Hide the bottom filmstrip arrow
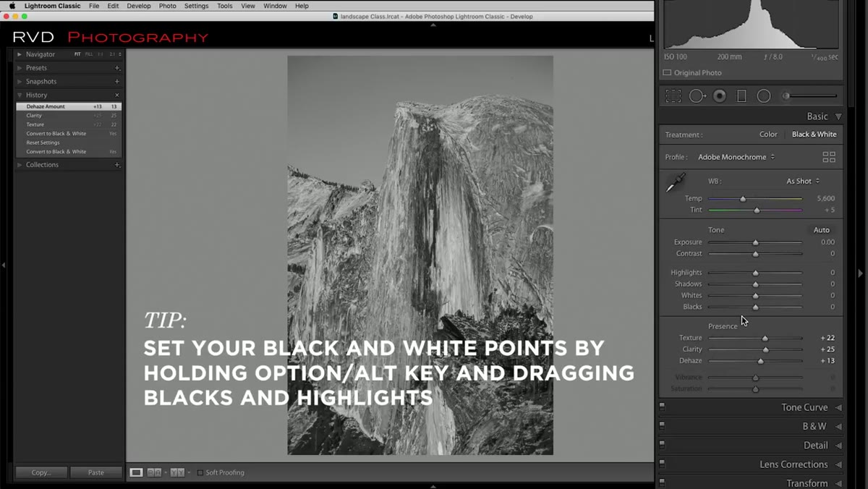This screenshot has width=868, height=489. click(x=433, y=486)
